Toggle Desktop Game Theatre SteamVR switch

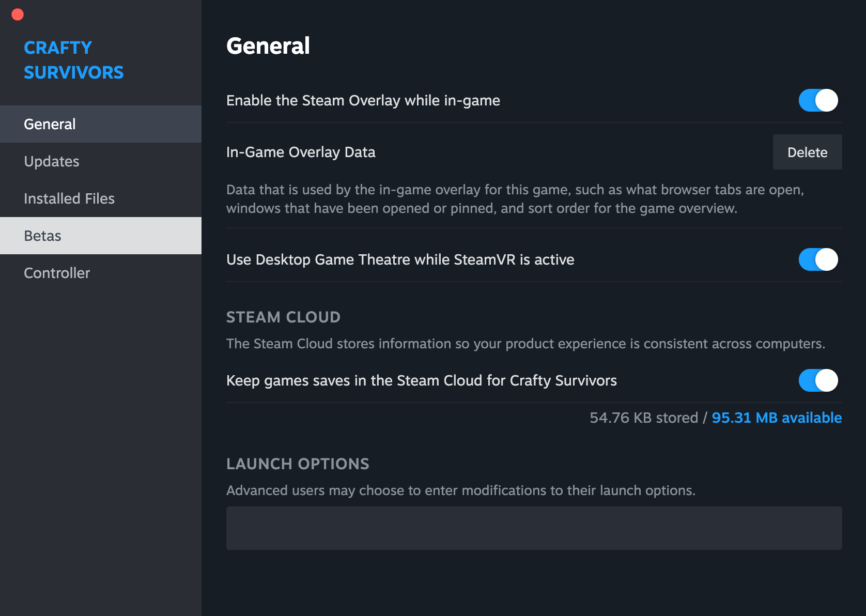point(818,259)
